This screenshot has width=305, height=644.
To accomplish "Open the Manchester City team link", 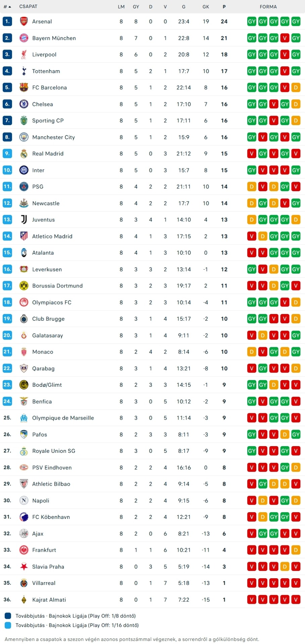I will tap(53, 137).
